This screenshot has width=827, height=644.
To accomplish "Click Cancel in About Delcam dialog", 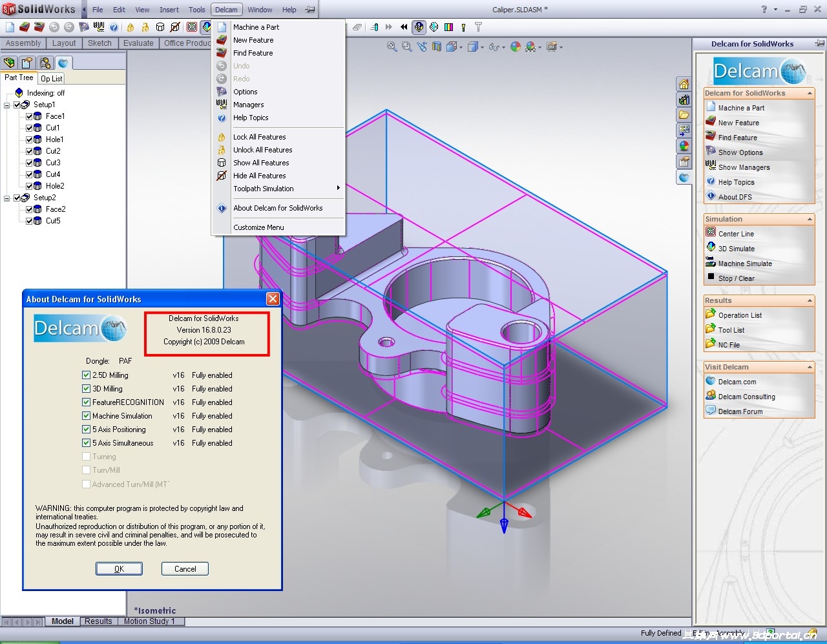I will (x=185, y=568).
